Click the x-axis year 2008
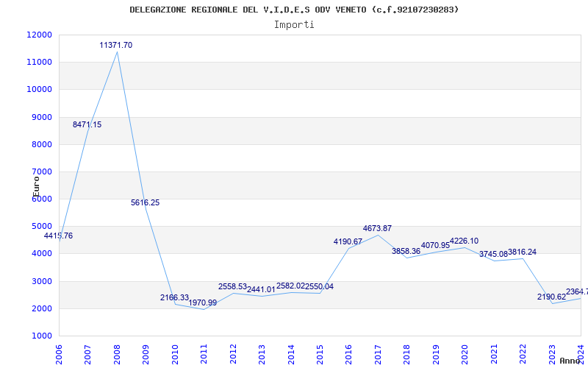Viewport: 588px width, 368px height. point(117,353)
